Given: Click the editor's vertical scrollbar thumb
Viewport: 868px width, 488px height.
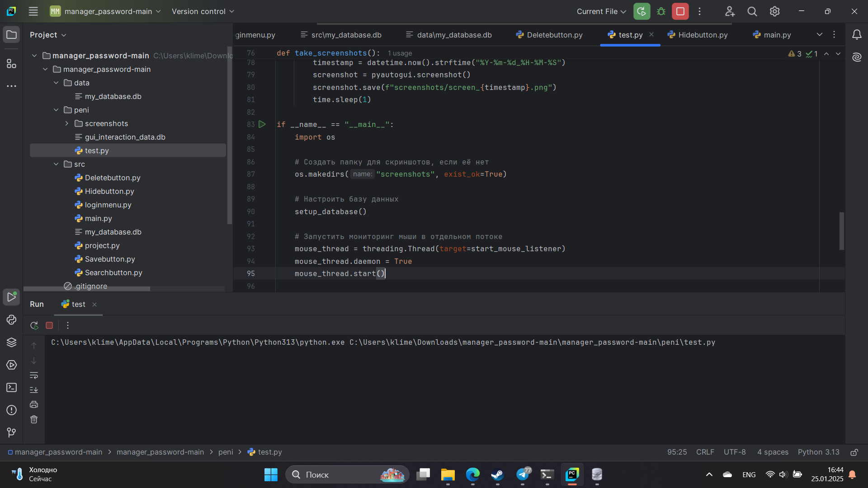Looking at the screenshot, I should [x=841, y=231].
